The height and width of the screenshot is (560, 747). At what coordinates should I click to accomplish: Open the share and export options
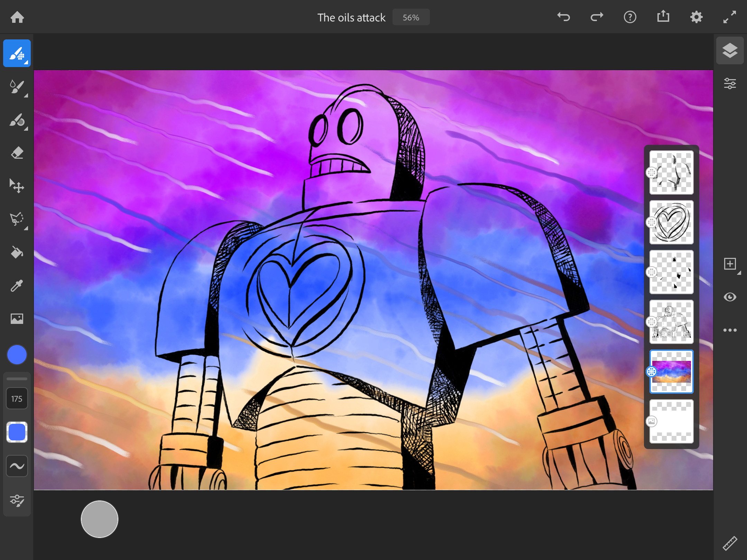(663, 17)
